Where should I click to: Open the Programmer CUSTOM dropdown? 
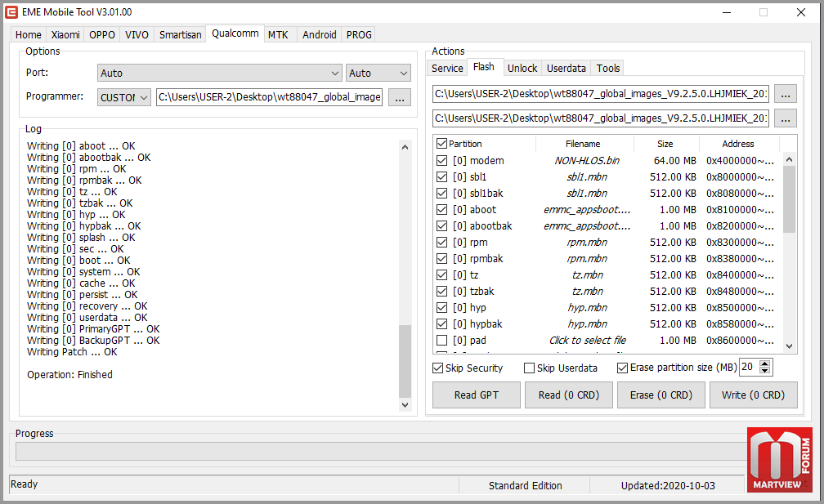coord(124,98)
